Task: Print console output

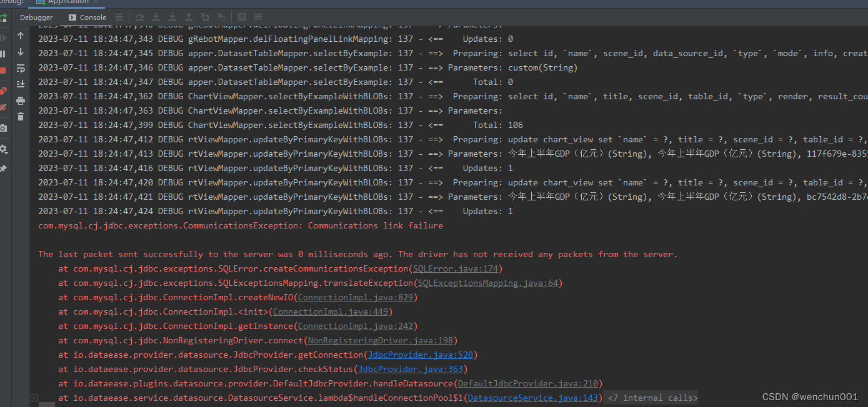Action: tap(21, 101)
